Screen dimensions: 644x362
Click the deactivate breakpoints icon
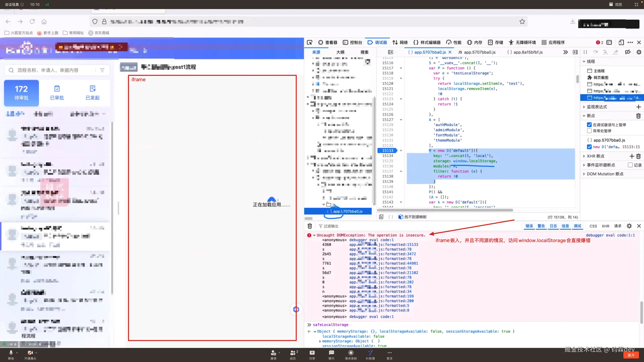[x=628, y=52]
